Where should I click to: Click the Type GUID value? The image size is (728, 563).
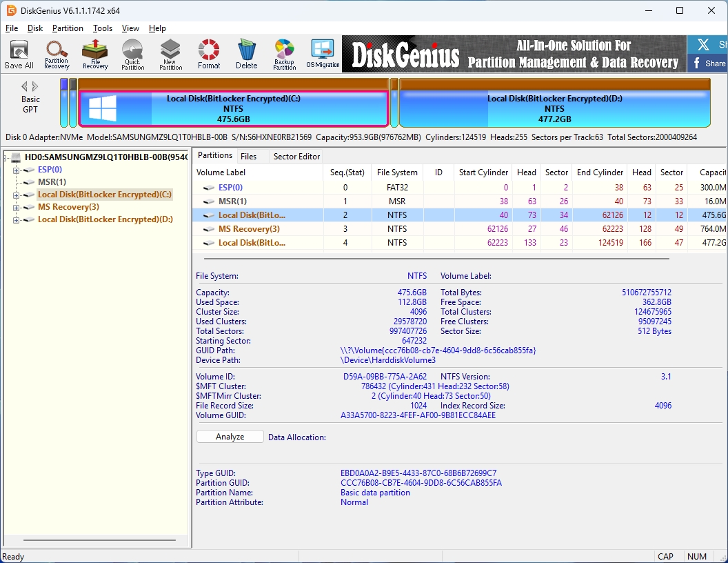(418, 473)
